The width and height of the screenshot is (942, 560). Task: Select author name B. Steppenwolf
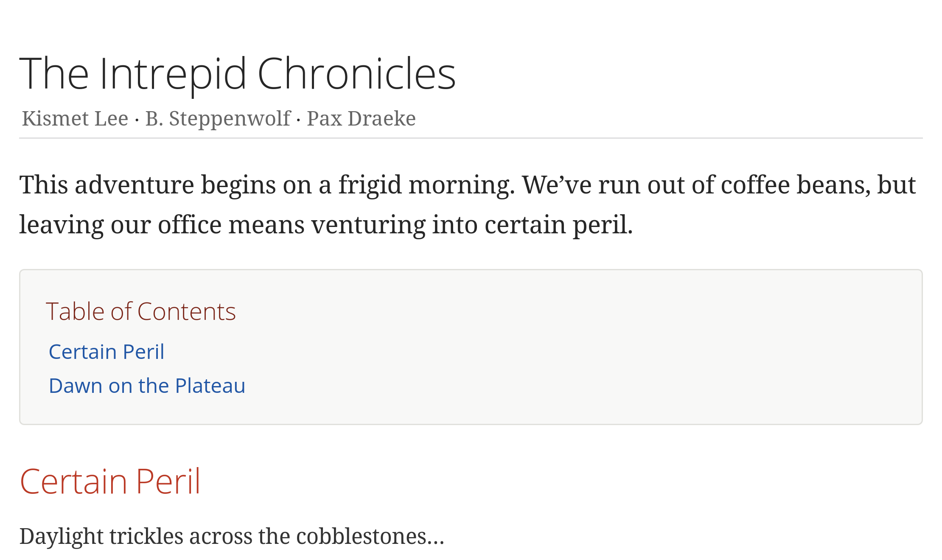pyautogui.click(x=218, y=119)
